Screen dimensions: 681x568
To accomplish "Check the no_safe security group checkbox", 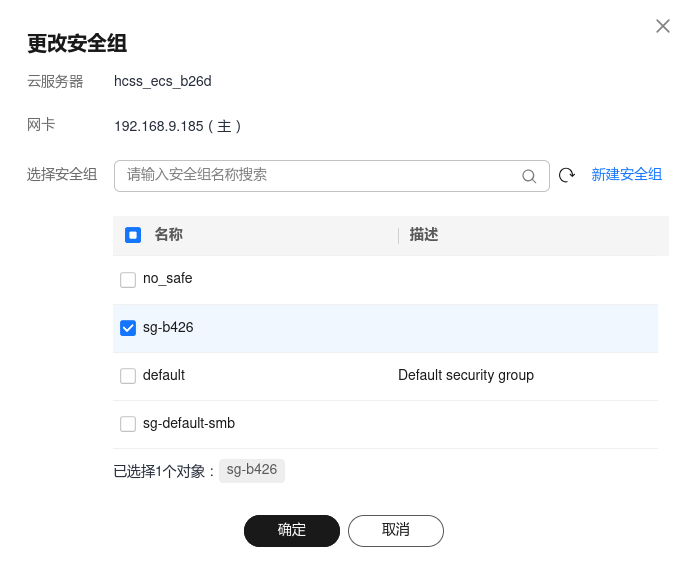I will tap(128, 280).
